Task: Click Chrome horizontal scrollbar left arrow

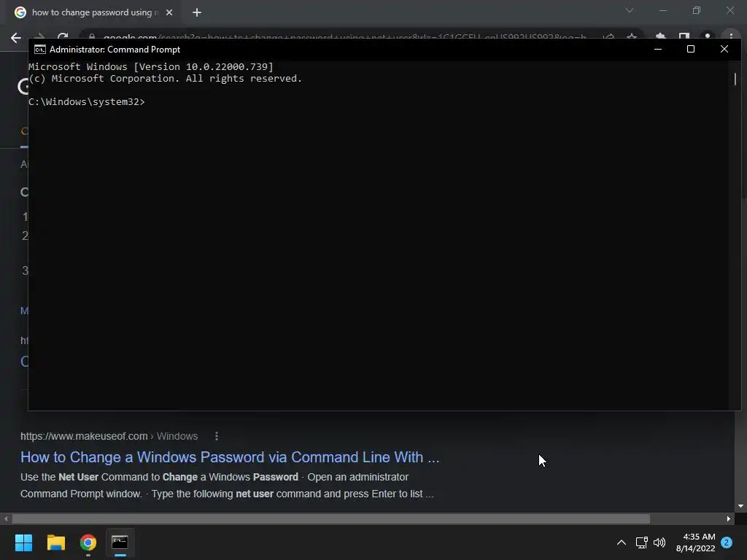Action: [6, 518]
